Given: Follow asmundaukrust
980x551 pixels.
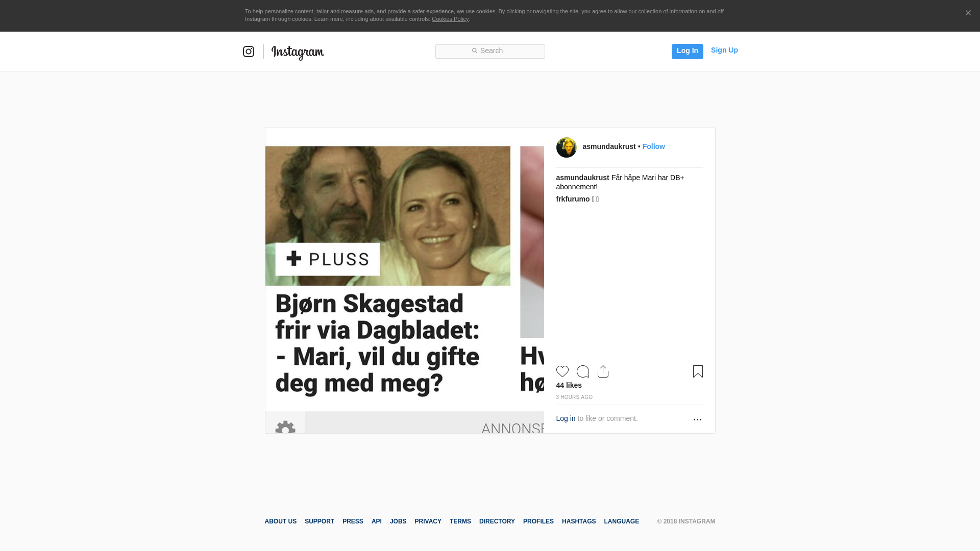Looking at the screenshot, I should tap(653, 146).
